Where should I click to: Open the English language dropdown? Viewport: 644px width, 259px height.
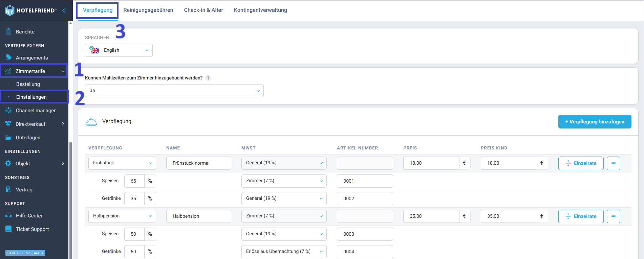tap(119, 50)
